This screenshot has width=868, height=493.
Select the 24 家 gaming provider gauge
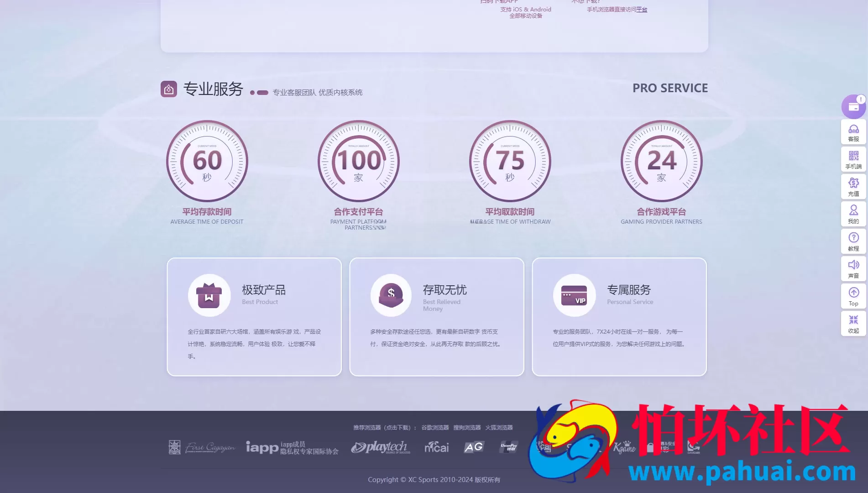tap(662, 161)
